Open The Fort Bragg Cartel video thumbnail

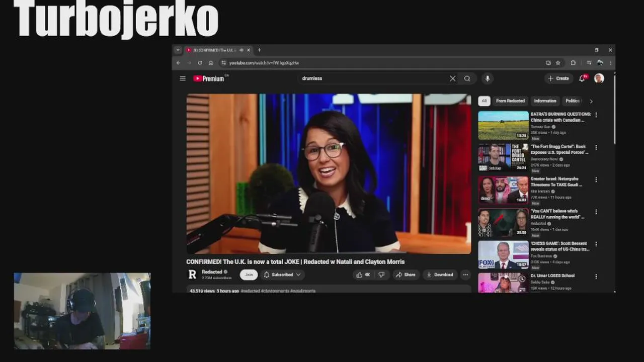pos(503,158)
